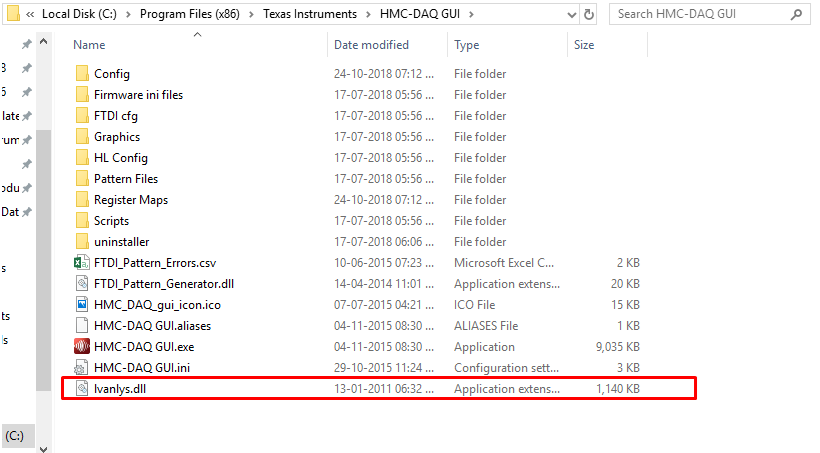Select the HMC_DAQ_gui_icon.ico image icon
This screenshot has height=453, width=820.
point(82,304)
